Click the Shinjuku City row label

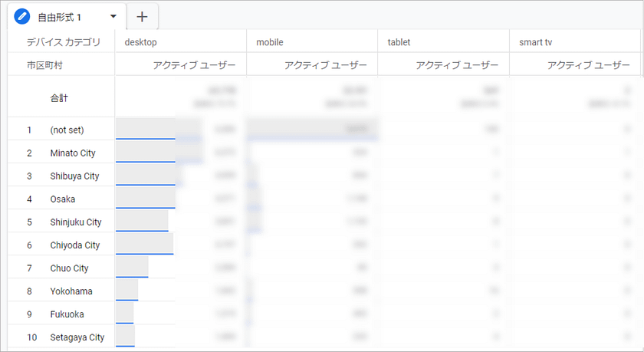[76, 222]
